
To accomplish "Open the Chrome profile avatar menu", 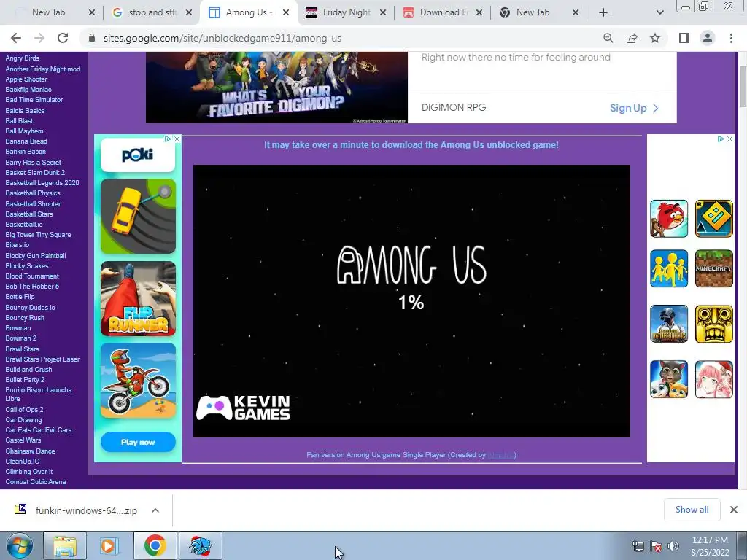I will point(708,38).
